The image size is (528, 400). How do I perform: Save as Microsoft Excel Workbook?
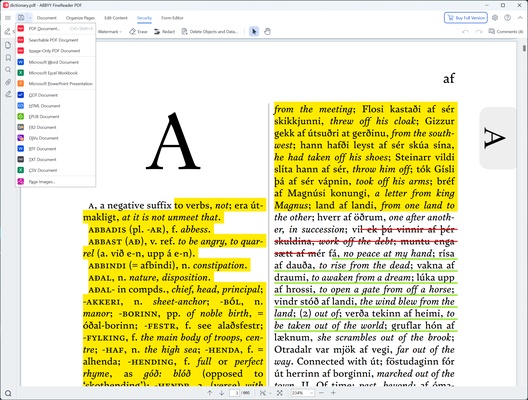pyautogui.click(x=56, y=73)
